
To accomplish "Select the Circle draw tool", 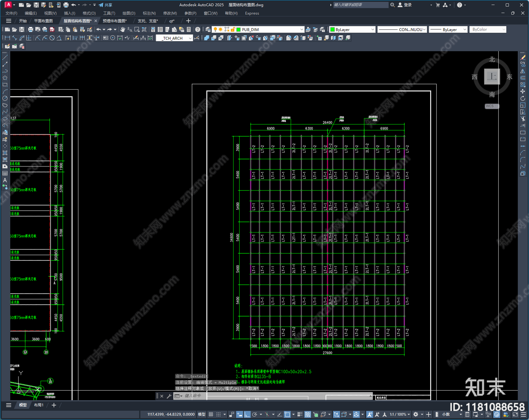I will (5, 98).
